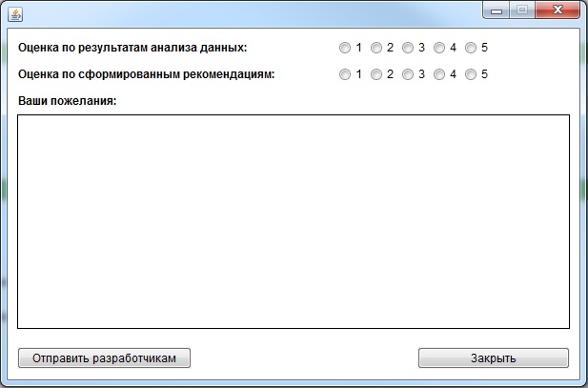Click the 'Оценка по результатам анализа данных' label

[x=132, y=48]
